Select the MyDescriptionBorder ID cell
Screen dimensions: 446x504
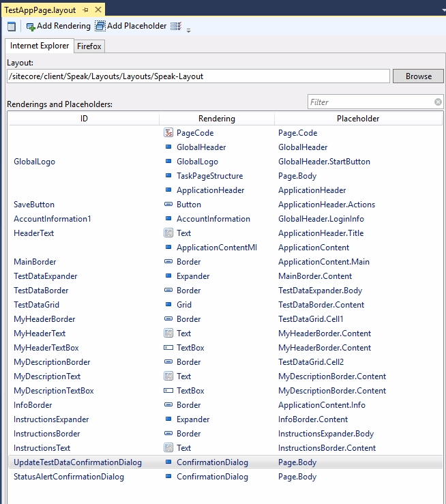point(52,362)
